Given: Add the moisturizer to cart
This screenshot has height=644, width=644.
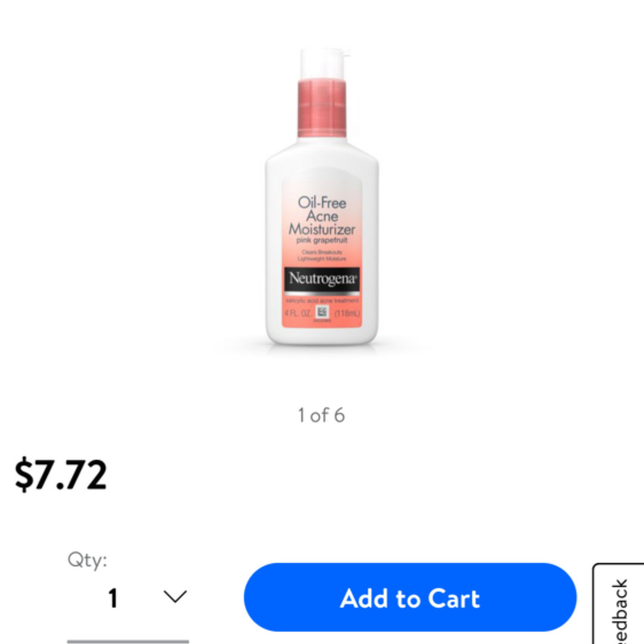Looking at the screenshot, I should [410, 597].
